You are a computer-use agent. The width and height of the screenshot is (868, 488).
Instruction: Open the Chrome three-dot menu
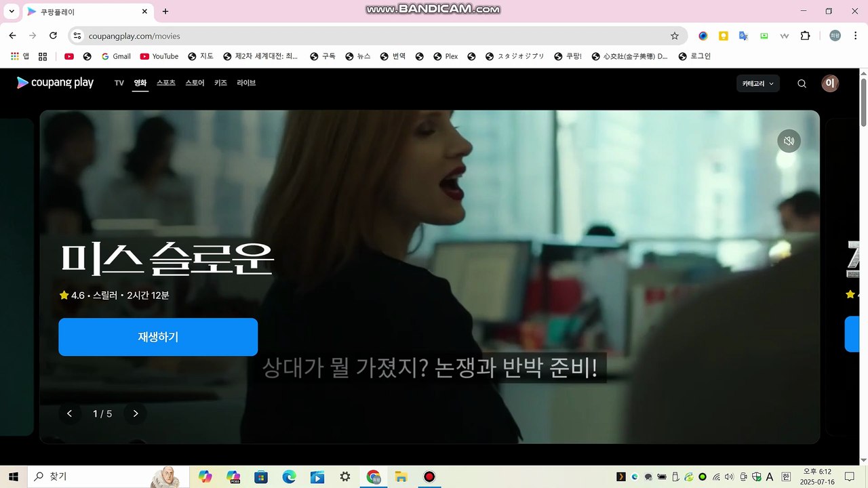855,36
